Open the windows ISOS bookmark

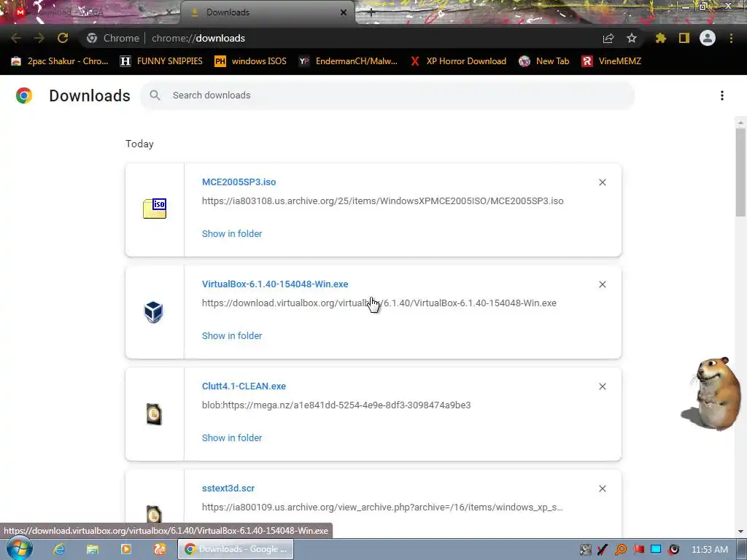(251, 61)
